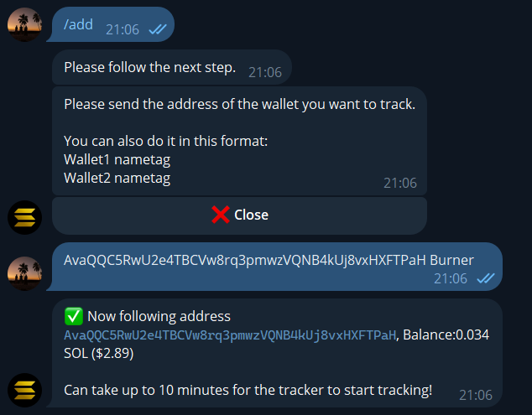The height and width of the screenshot is (415, 532).
Task: Select the sent Burner wallet address bubble
Action: click(277, 267)
